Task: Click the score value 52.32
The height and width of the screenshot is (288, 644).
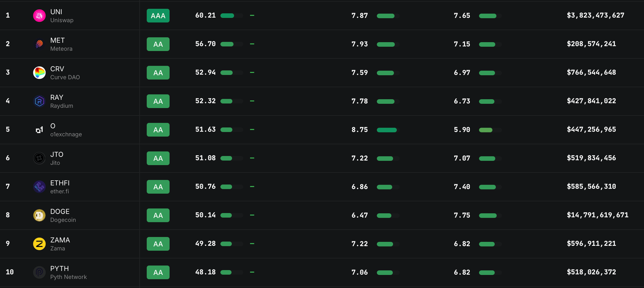Action: click(x=205, y=101)
